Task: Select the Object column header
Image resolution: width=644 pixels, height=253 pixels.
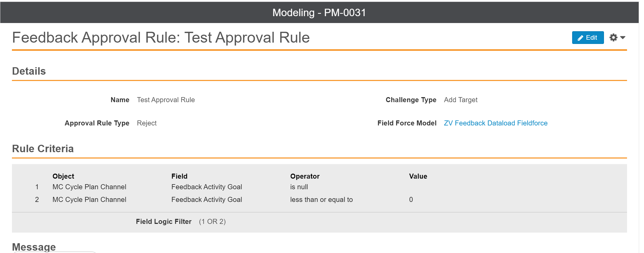Action: (63, 176)
